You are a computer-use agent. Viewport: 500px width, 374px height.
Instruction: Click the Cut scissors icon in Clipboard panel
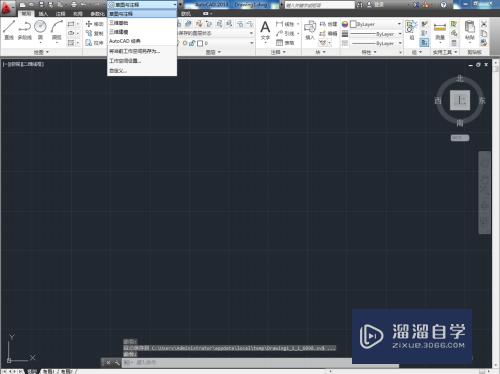[484, 24]
